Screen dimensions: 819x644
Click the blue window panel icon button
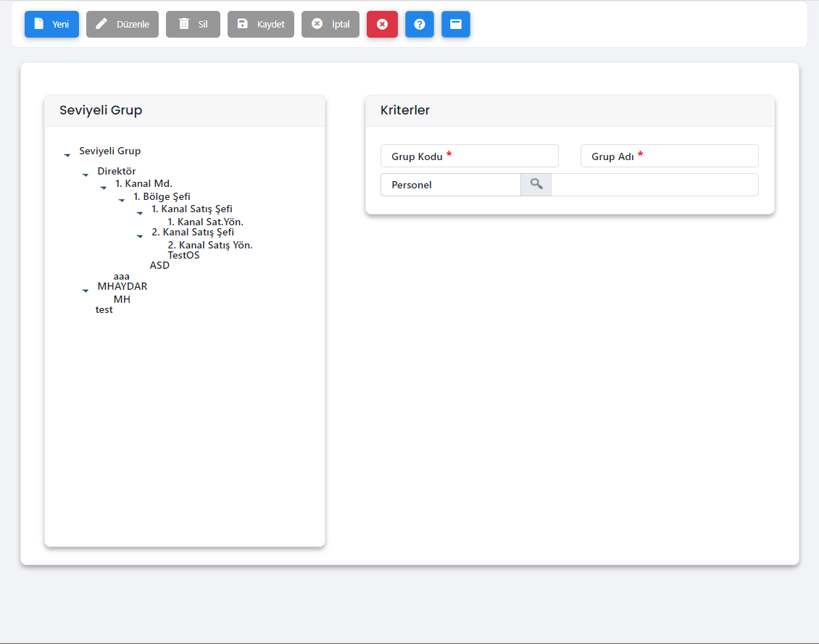tap(456, 24)
